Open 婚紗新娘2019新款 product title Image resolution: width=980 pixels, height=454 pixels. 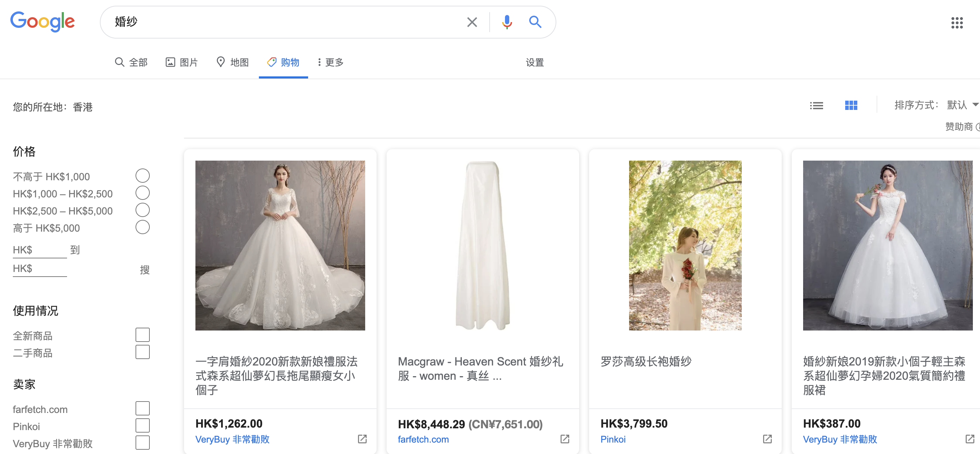coord(884,375)
